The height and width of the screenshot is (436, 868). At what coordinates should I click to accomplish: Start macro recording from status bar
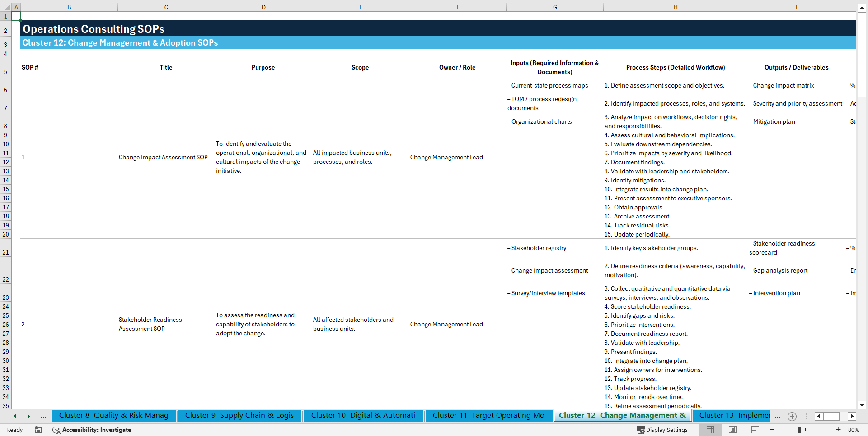click(38, 430)
